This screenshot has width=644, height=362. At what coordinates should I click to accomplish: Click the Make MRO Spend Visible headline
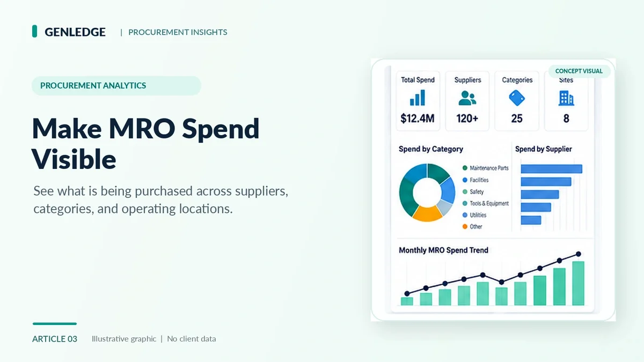click(145, 144)
